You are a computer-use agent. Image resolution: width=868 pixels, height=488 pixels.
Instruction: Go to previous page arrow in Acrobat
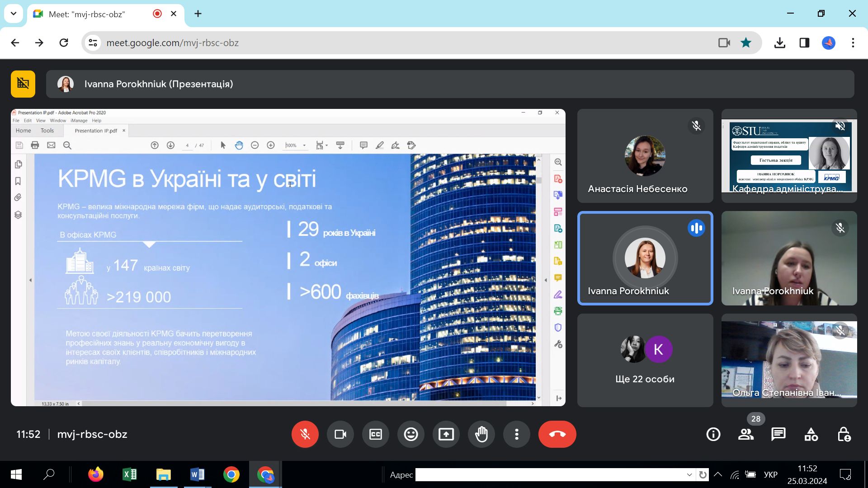click(155, 145)
